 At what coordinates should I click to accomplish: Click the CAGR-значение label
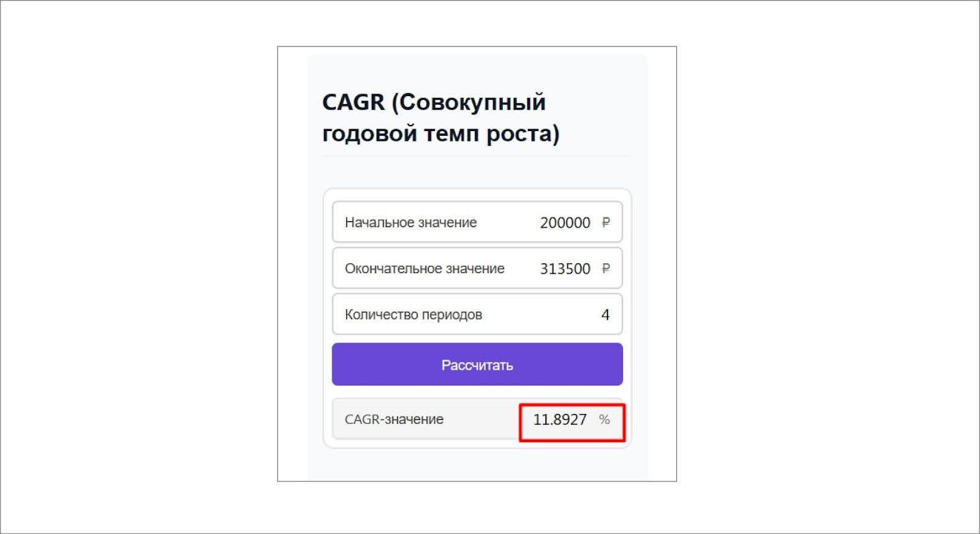point(393,419)
